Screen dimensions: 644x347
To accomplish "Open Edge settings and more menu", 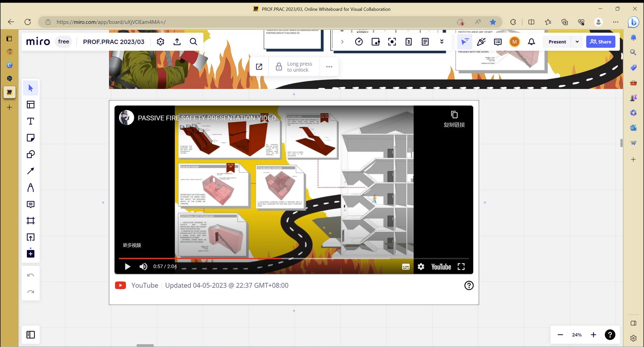I will 616,22.
